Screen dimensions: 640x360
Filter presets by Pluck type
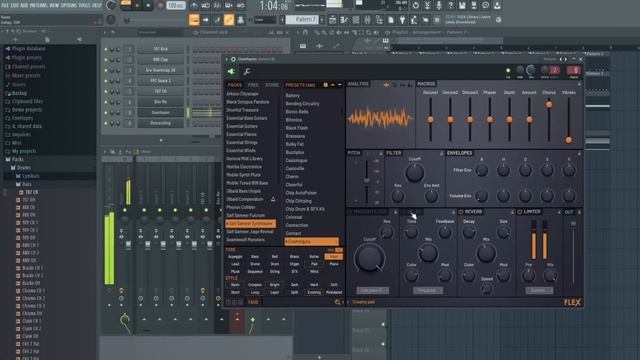coord(236,271)
